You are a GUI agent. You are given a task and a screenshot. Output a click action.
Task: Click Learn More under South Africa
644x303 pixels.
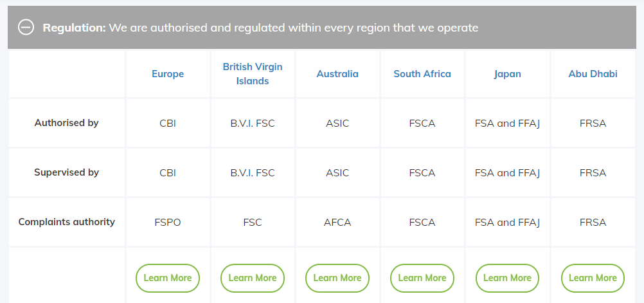(422, 278)
